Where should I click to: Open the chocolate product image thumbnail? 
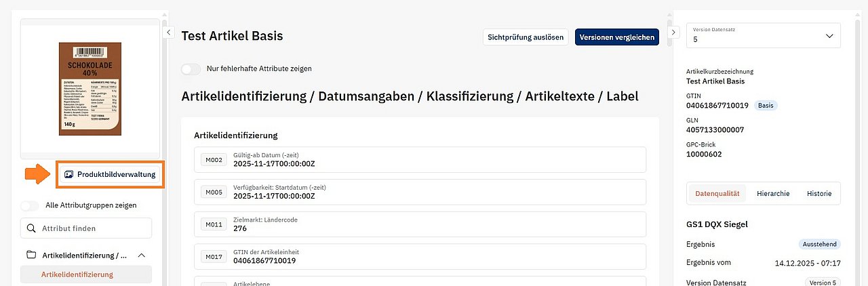90,89
